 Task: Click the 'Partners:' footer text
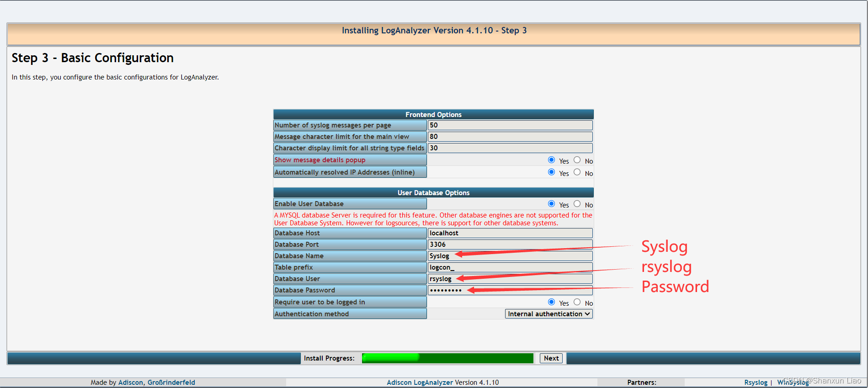tap(642, 383)
